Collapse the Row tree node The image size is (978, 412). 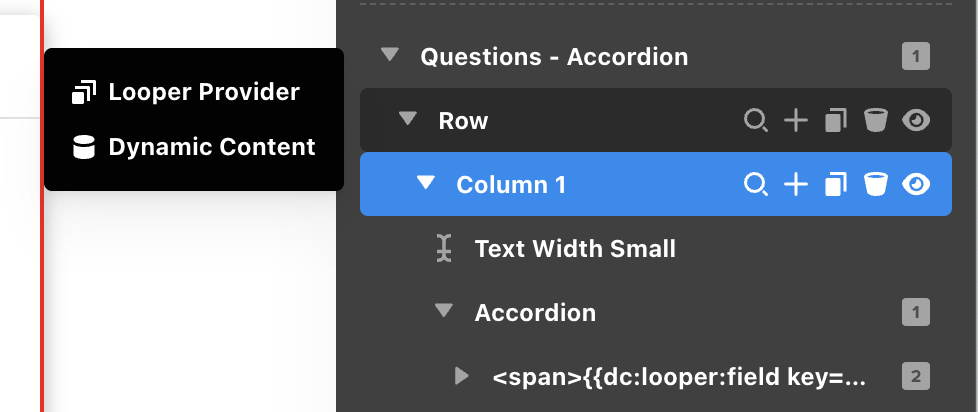407,120
